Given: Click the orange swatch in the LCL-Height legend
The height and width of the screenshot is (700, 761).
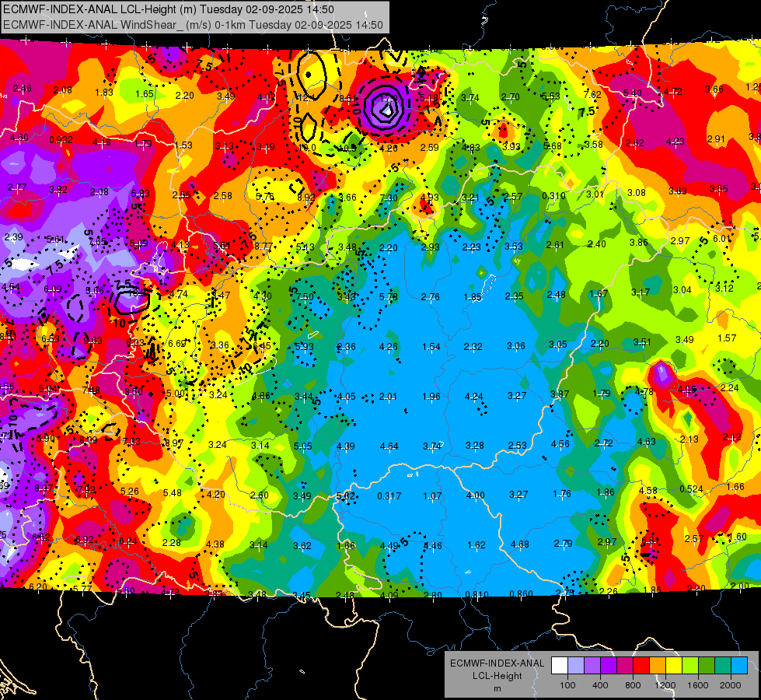Looking at the screenshot, I should (658, 666).
